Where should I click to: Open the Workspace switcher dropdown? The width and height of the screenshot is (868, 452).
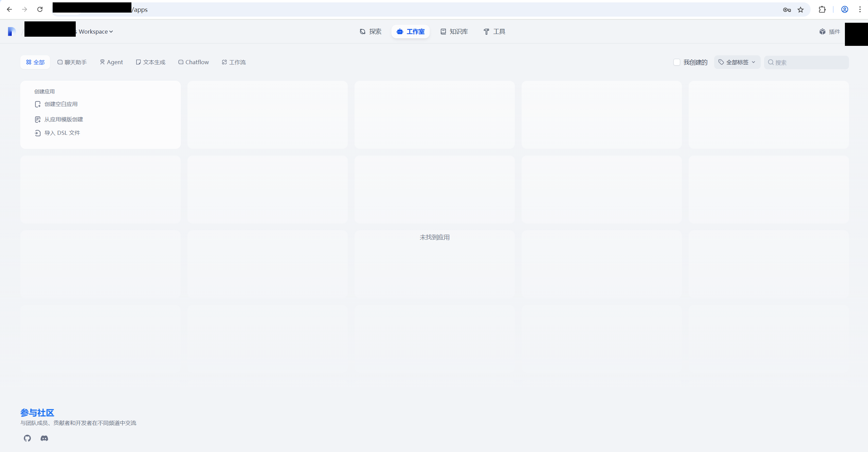click(x=96, y=32)
